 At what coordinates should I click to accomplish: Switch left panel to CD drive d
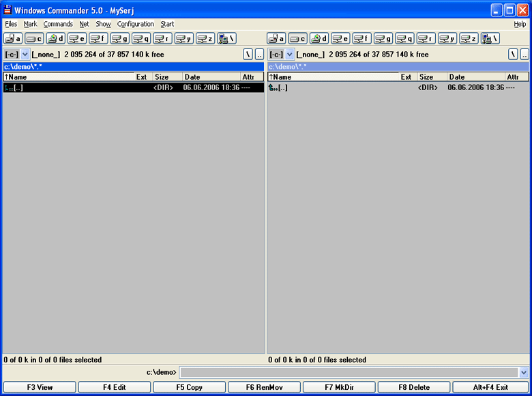(x=56, y=39)
